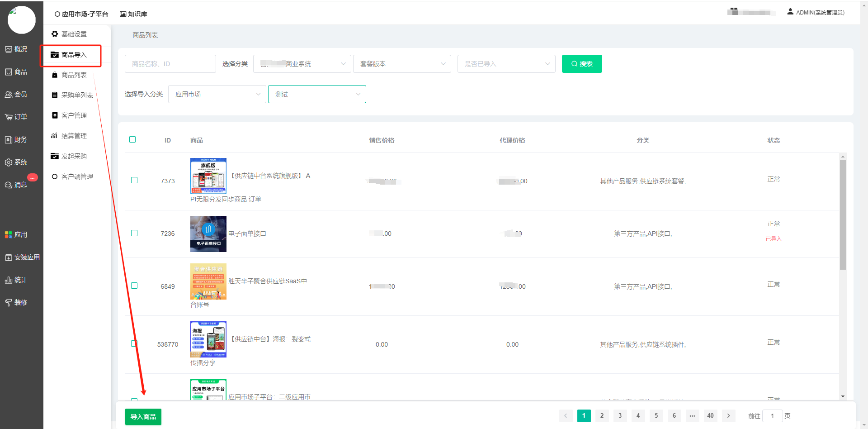Expand the 套餐版本 dropdown
The image size is (868, 429).
click(402, 64)
